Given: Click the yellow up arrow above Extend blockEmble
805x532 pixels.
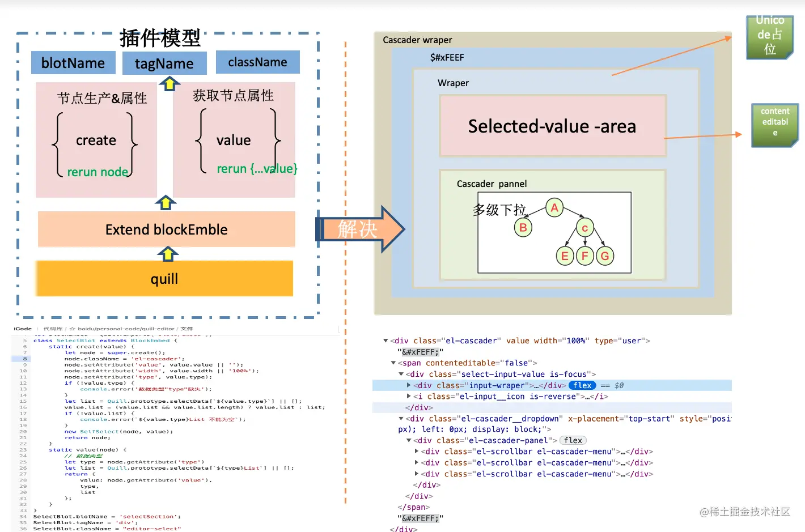Looking at the screenshot, I should tap(166, 202).
